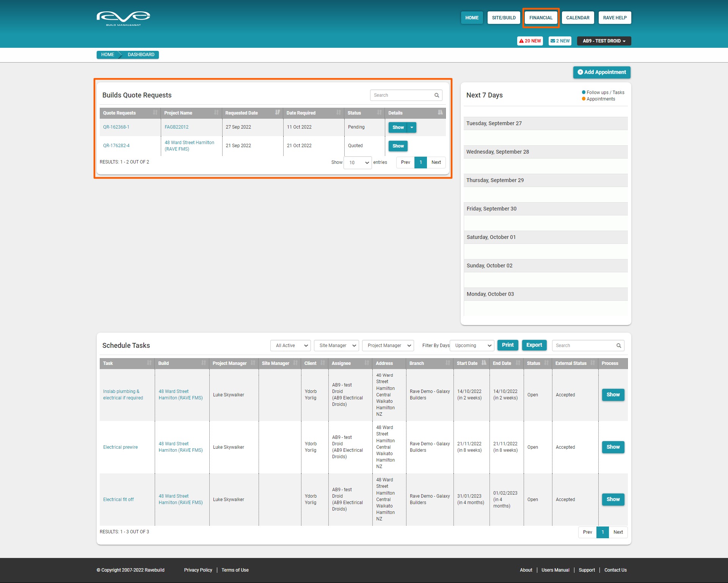Click the Schedule Tasks search magnifier icon

[x=618, y=346]
